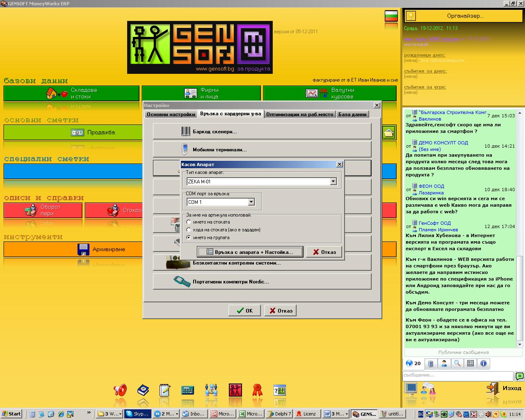Click the monitor icon below chat
The width and height of the screenshot is (525, 420).
[x=411, y=388]
